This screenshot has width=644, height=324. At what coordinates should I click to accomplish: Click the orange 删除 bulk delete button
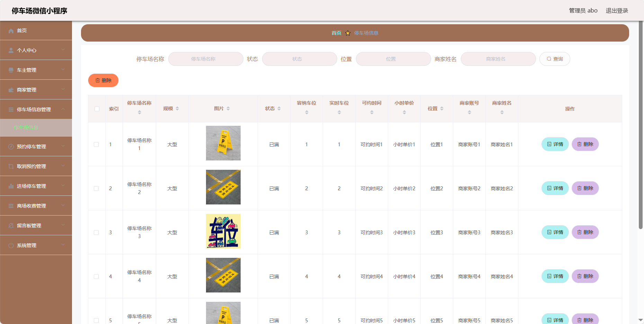103,80
